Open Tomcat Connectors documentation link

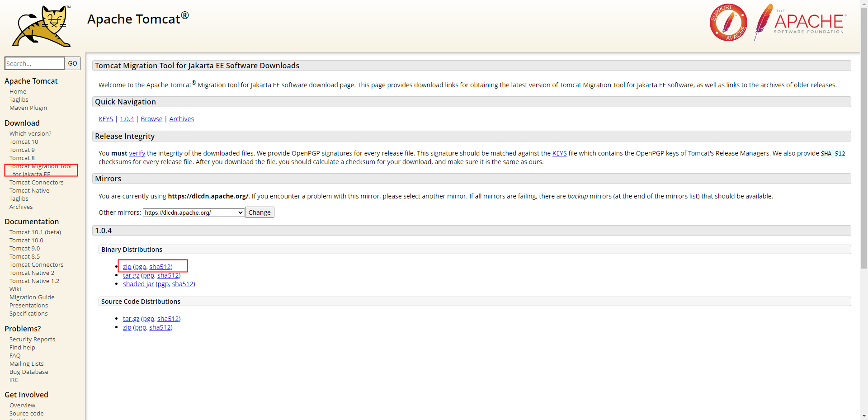click(x=37, y=264)
